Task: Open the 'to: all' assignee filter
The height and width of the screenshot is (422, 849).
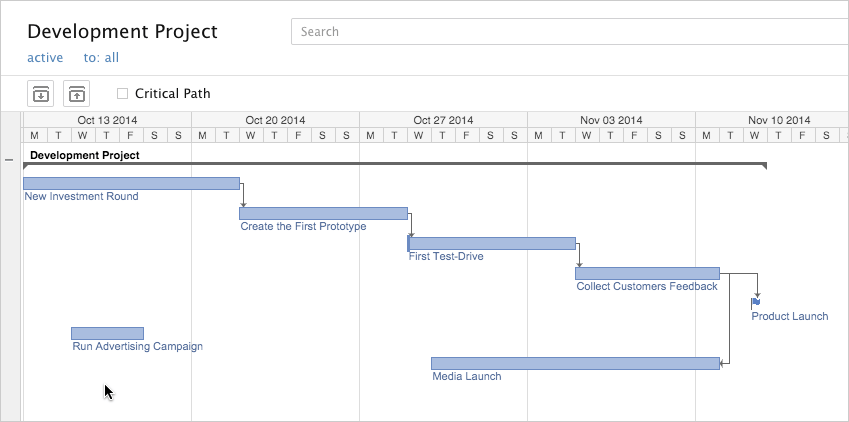Action: pos(101,57)
